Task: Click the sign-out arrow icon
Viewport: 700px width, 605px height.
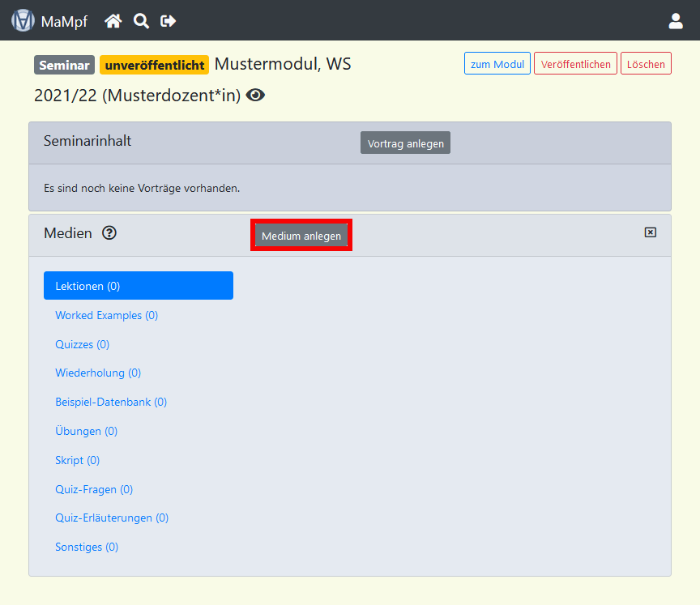Action: coord(169,21)
